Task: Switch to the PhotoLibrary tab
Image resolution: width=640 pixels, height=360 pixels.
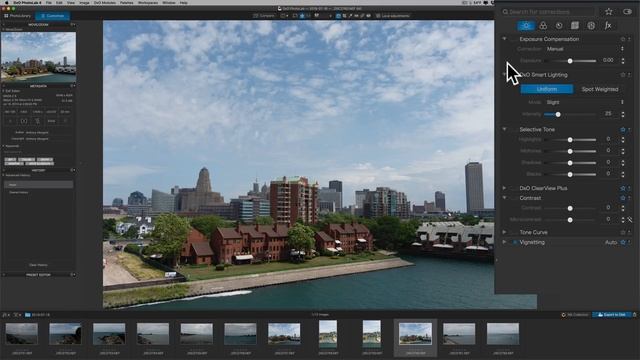Action: coord(18,16)
